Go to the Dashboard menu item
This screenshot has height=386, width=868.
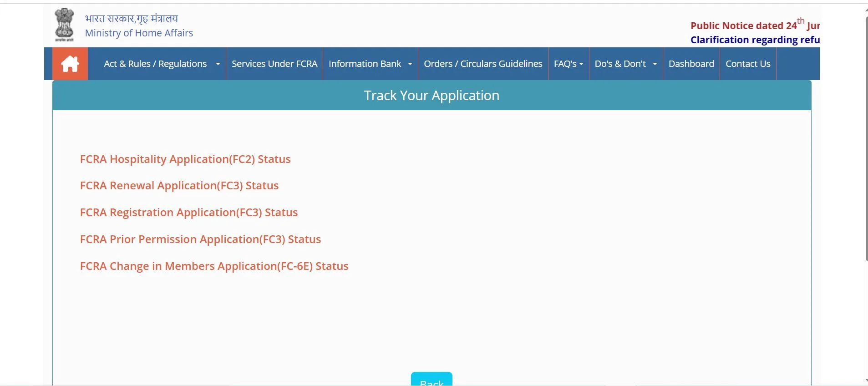[x=691, y=64]
